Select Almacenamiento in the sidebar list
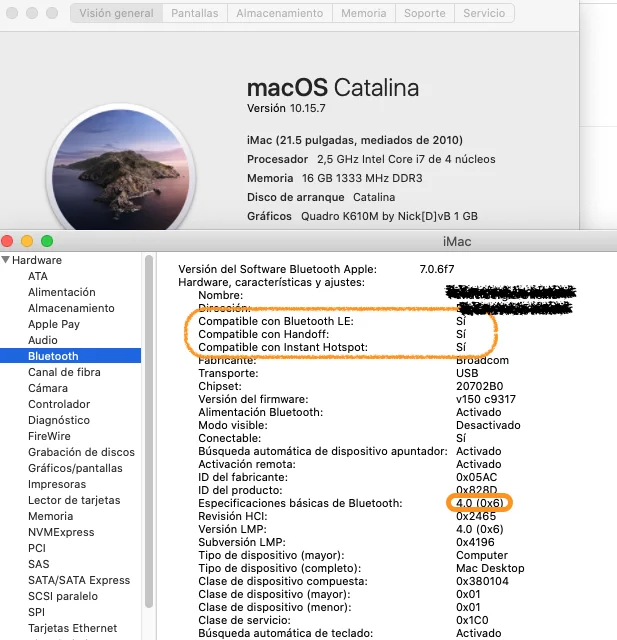 (71, 308)
